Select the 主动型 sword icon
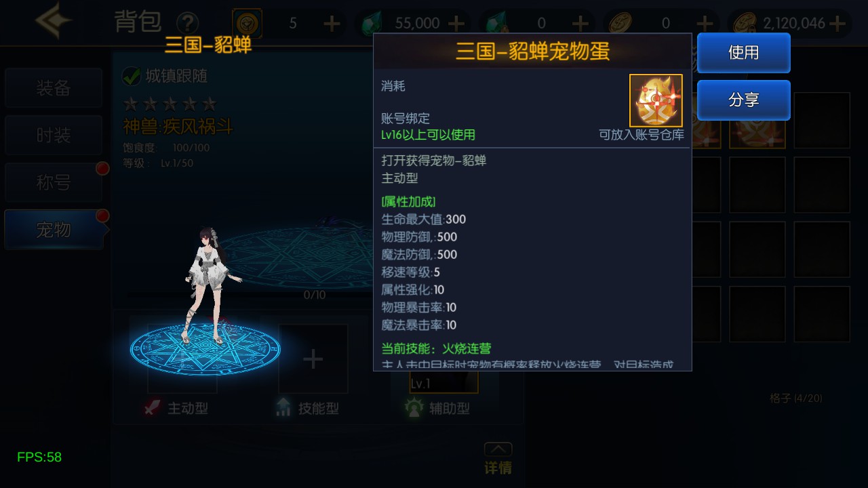This screenshot has width=868, height=488. point(153,407)
